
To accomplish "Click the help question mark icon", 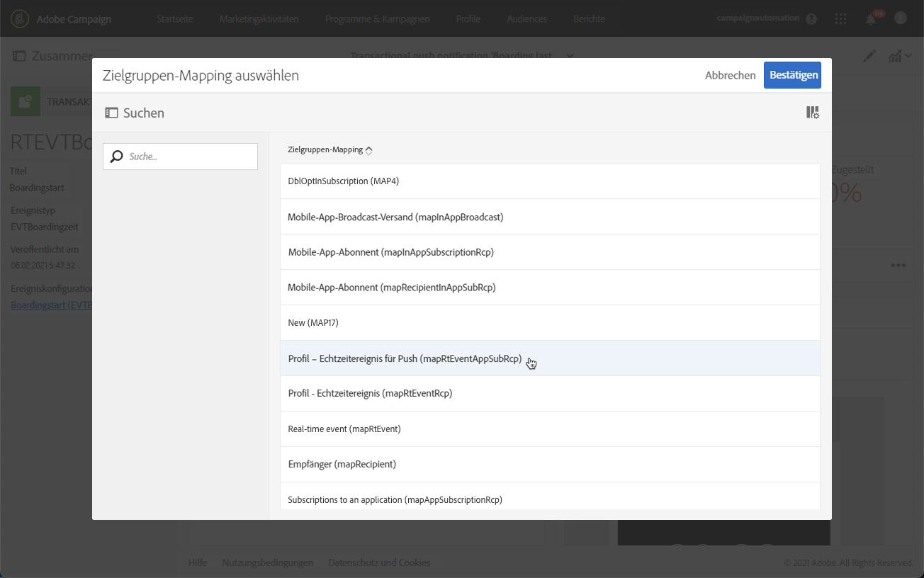I will (811, 19).
